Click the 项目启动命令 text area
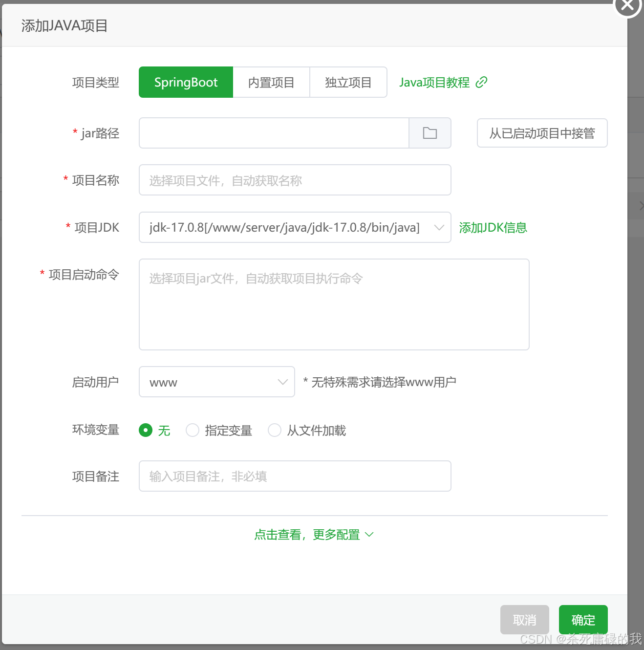644x650 pixels. (334, 304)
